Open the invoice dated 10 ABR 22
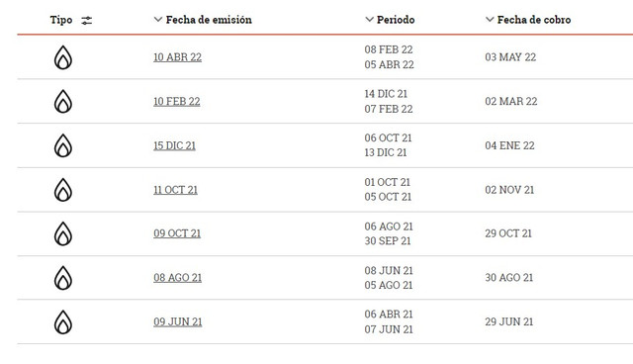633x364 pixels. tap(178, 57)
